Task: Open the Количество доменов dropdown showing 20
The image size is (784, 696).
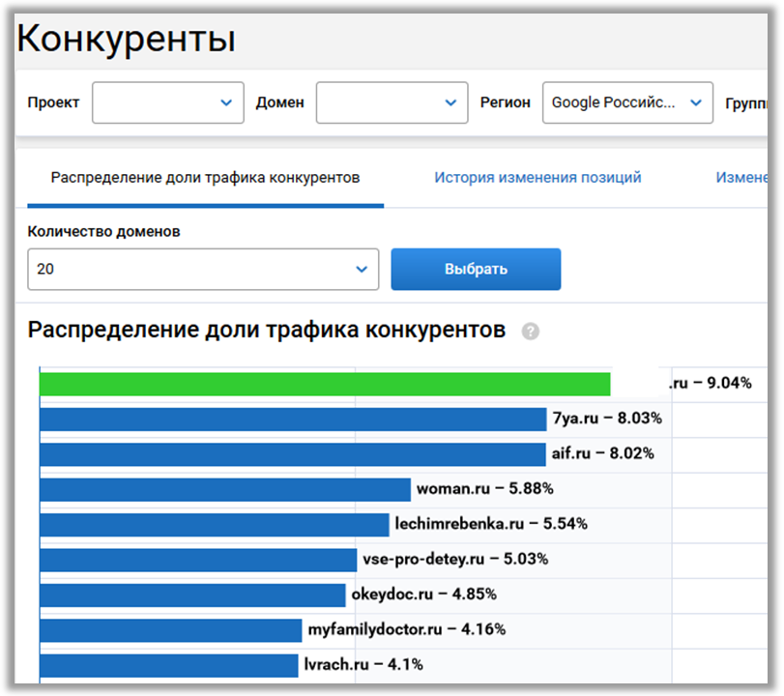Action: pos(203,269)
